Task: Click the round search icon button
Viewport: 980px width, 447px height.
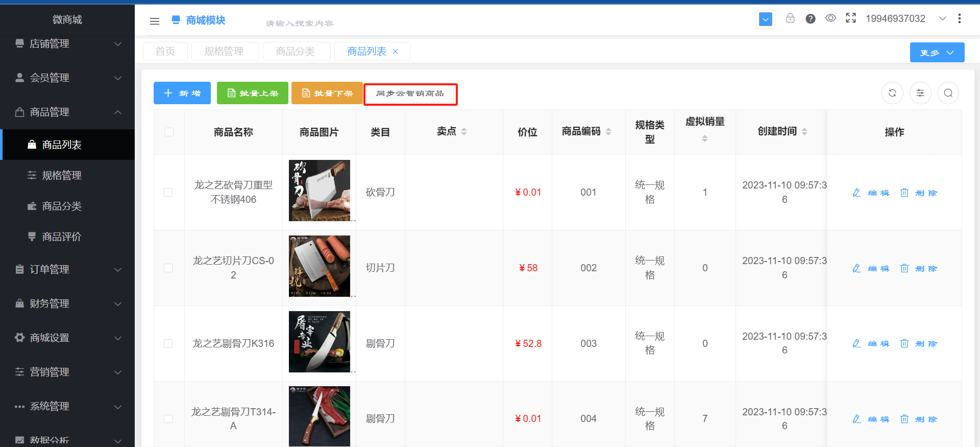Action: pyautogui.click(x=948, y=93)
